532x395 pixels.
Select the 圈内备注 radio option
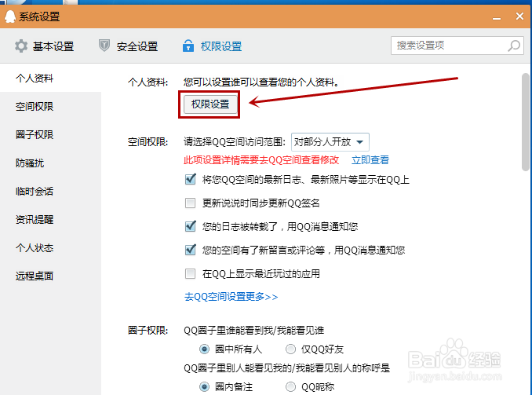[x=204, y=386]
